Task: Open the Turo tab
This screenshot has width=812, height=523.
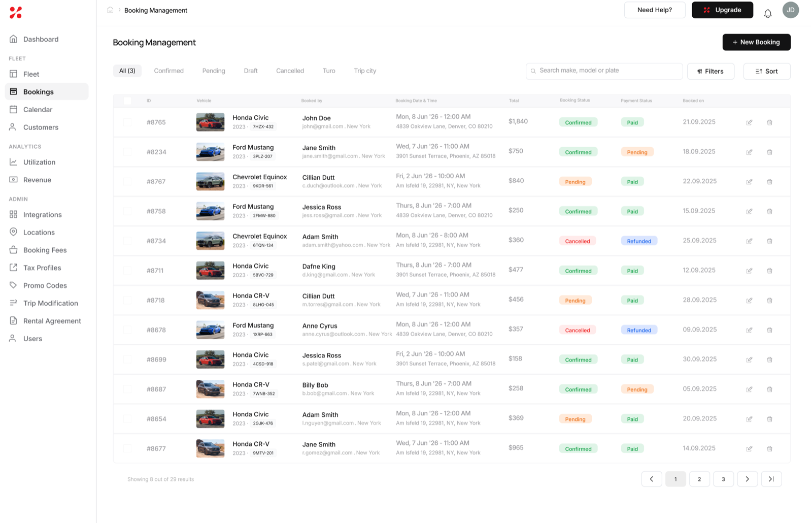Action: pos(329,71)
